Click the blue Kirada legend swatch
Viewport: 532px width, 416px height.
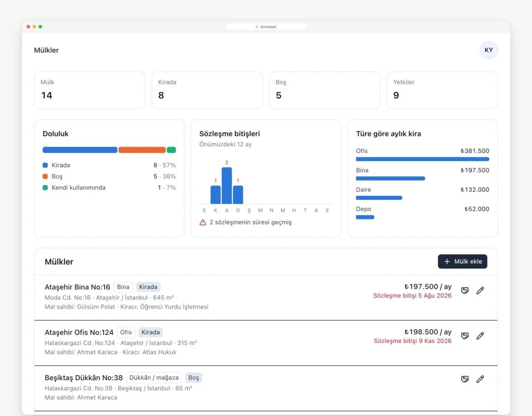[45, 165]
